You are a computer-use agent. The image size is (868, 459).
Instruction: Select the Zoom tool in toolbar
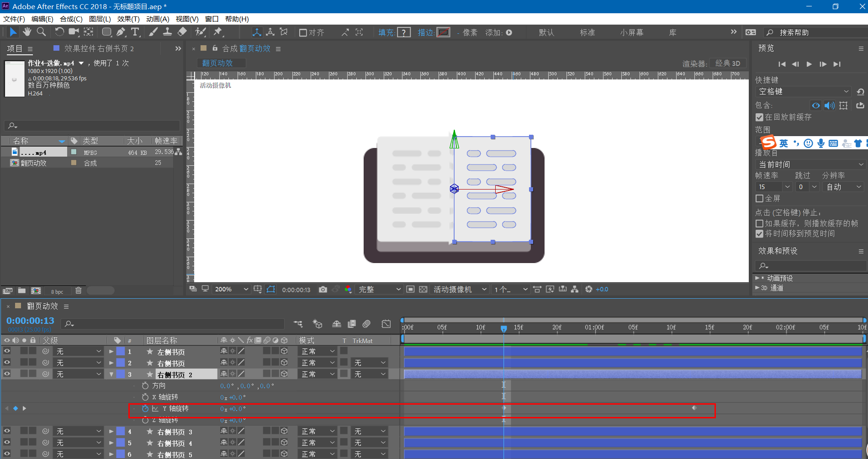coord(41,32)
